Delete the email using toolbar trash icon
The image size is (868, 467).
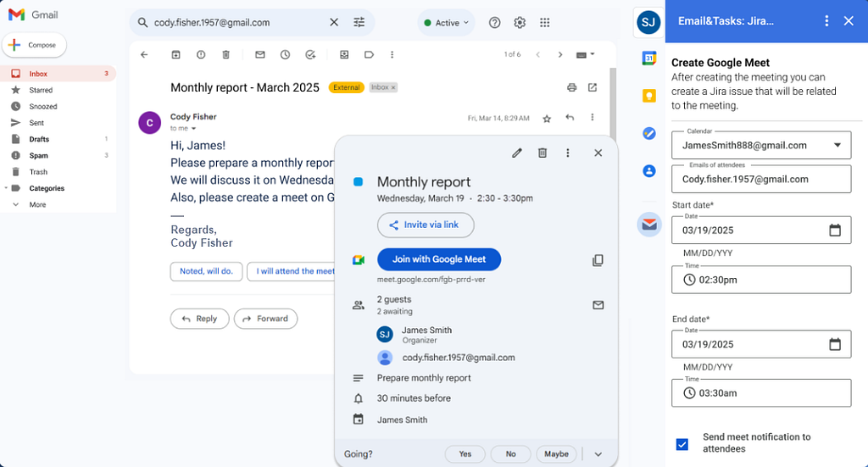[225, 55]
